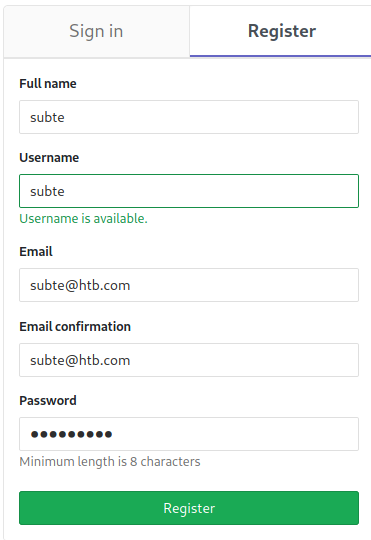Click the 'Minimum length is 8 characters' hint
Viewport: 371px width, 540px height.
(110, 461)
